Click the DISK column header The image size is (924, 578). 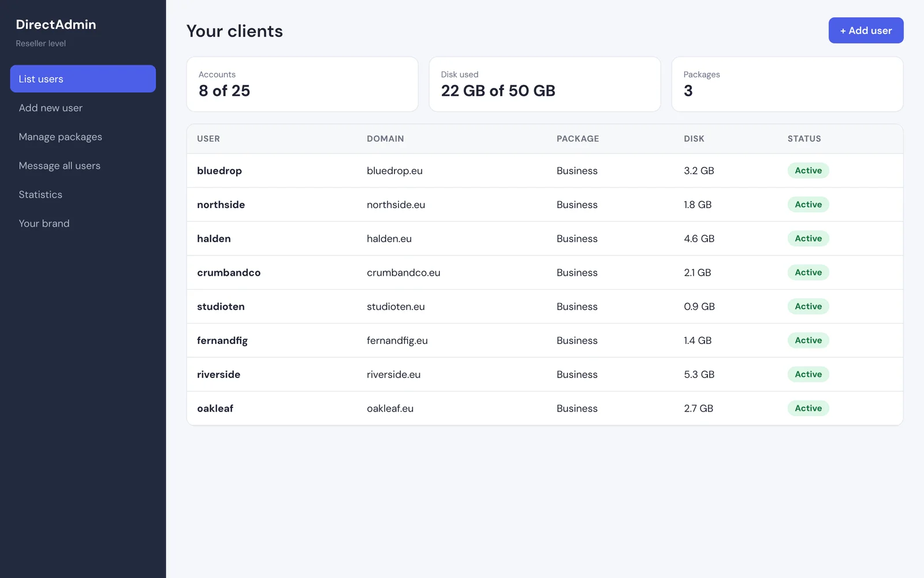pyautogui.click(x=694, y=139)
